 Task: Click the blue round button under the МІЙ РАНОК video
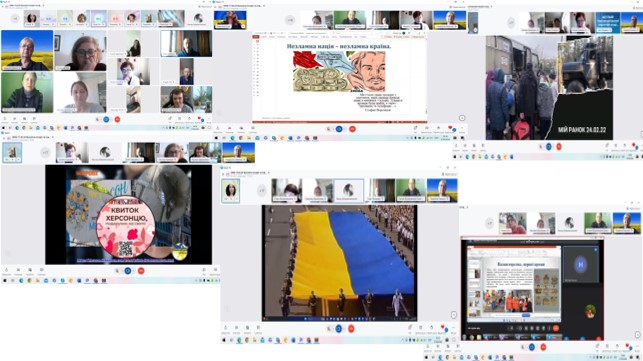click(x=549, y=146)
